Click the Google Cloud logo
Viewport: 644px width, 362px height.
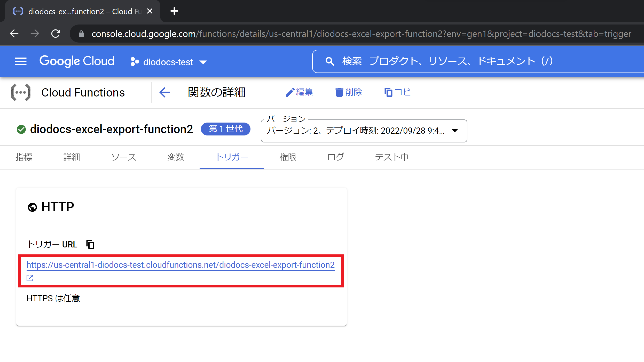(77, 61)
